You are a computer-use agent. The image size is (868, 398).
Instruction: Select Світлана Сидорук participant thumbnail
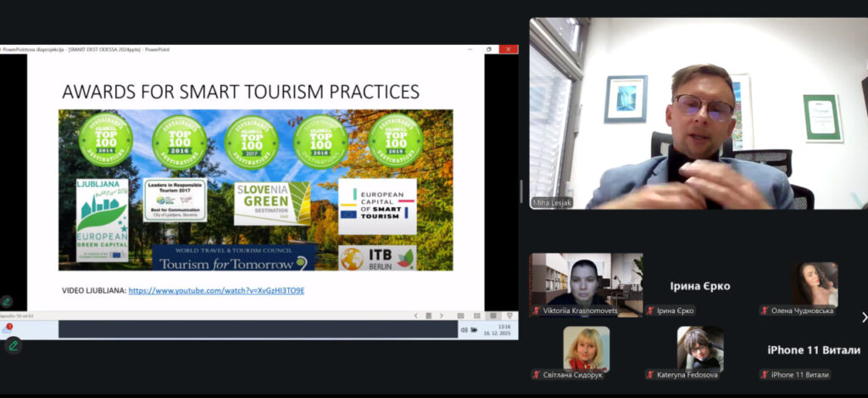[586, 349]
